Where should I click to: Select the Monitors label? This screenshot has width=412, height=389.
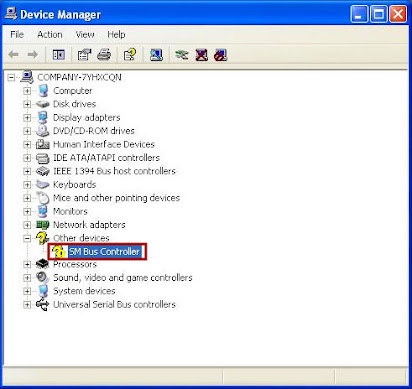(70, 211)
